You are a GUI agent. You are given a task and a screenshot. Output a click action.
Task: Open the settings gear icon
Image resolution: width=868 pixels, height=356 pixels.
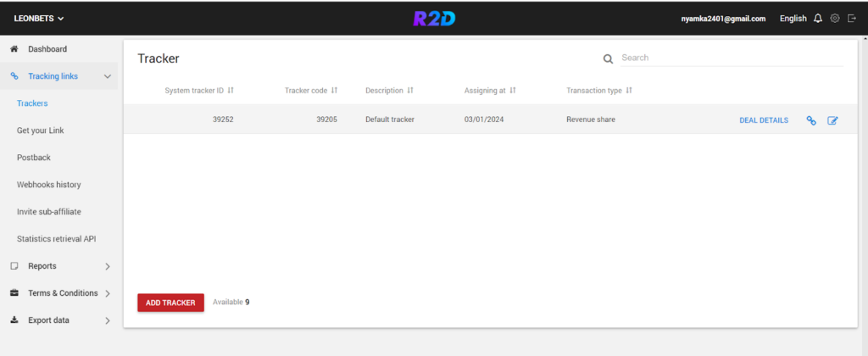835,19
